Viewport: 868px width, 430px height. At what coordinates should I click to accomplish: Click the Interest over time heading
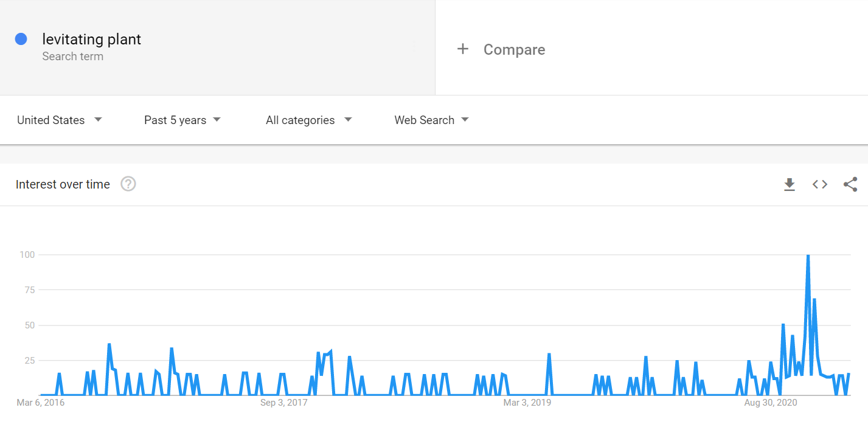tap(63, 184)
